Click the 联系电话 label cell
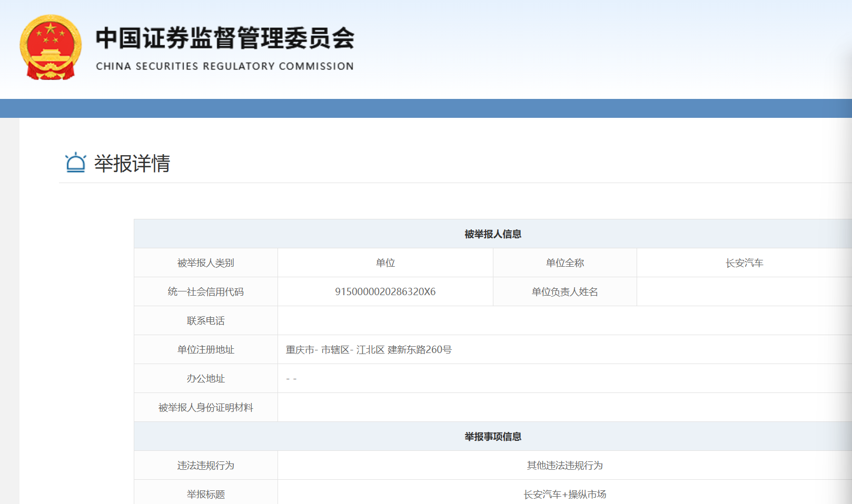 pyautogui.click(x=206, y=320)
